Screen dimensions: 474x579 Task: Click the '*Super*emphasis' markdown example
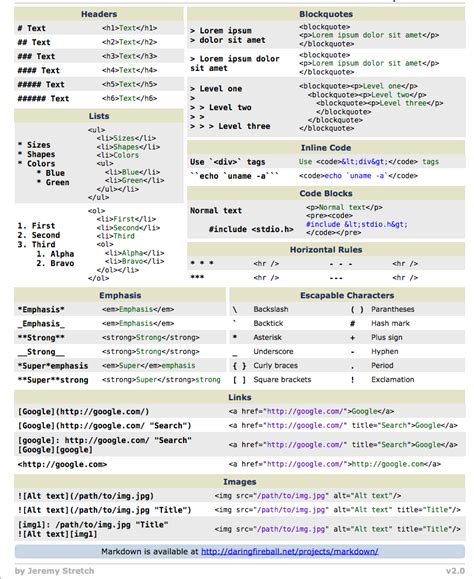point(53,366)
